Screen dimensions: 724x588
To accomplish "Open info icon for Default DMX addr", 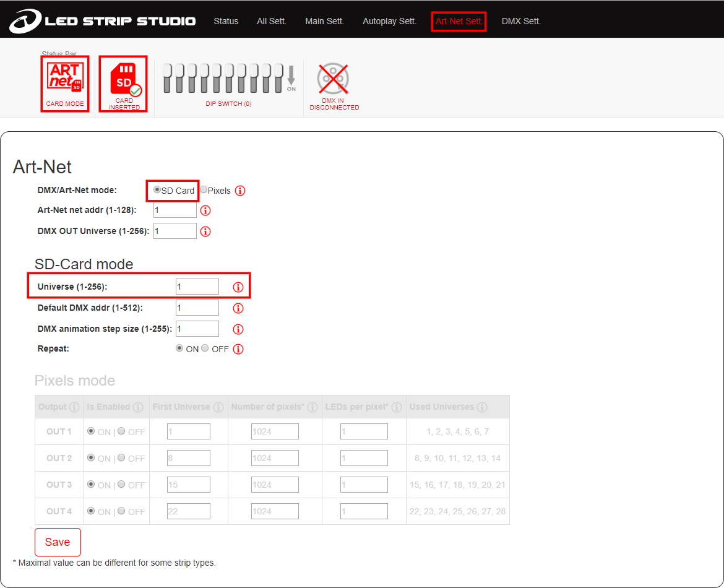I will 238,308.
